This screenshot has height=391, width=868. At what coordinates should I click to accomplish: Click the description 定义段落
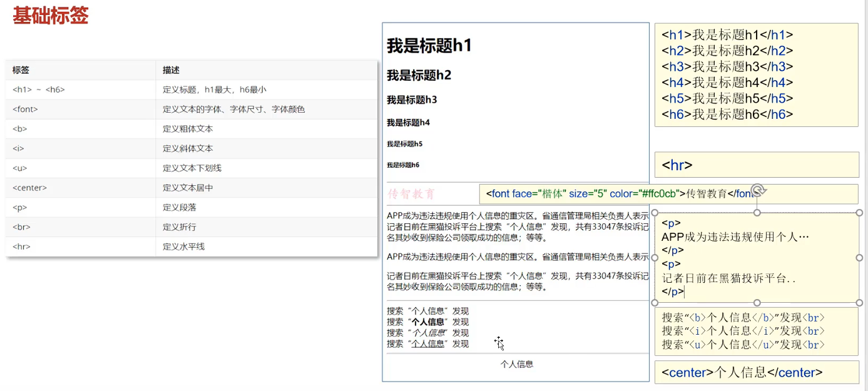coord(180,207)
